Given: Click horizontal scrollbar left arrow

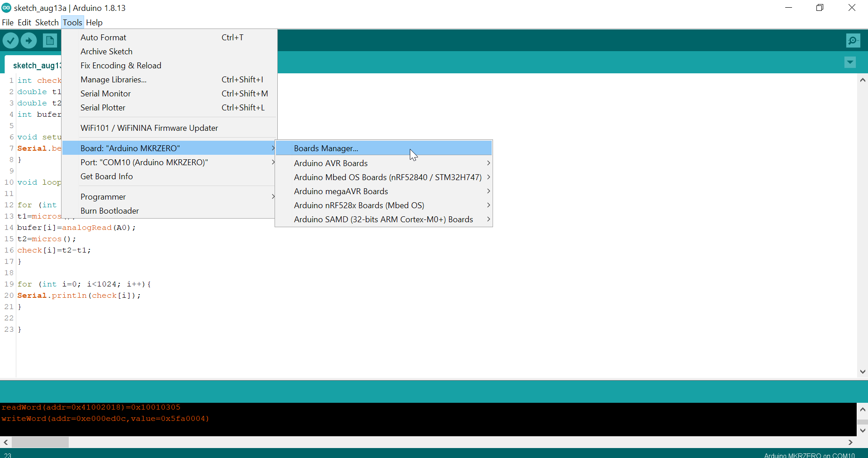Looking at the screenshot, I should point(5,442).
